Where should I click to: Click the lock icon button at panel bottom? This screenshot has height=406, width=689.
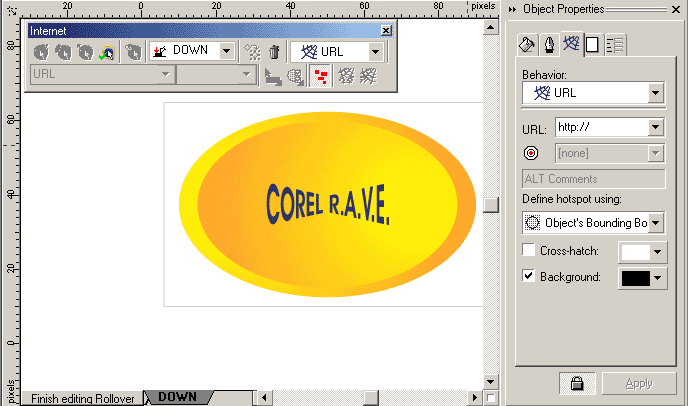click(578, 382)
